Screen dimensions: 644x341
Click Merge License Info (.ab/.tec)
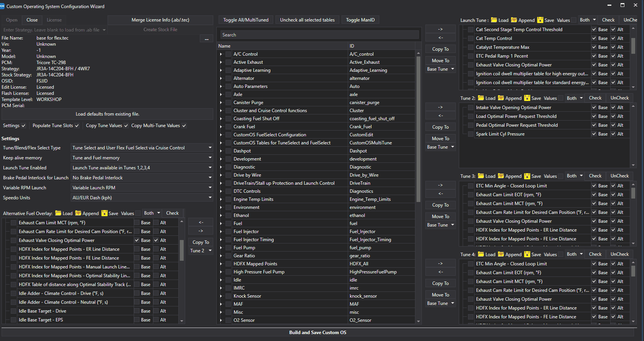pos(160,20)
